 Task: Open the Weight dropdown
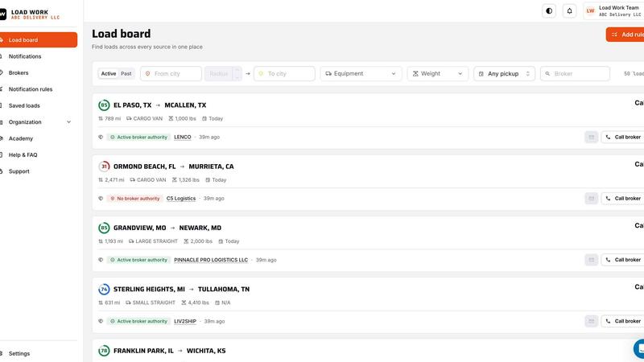tap(437, 73)
